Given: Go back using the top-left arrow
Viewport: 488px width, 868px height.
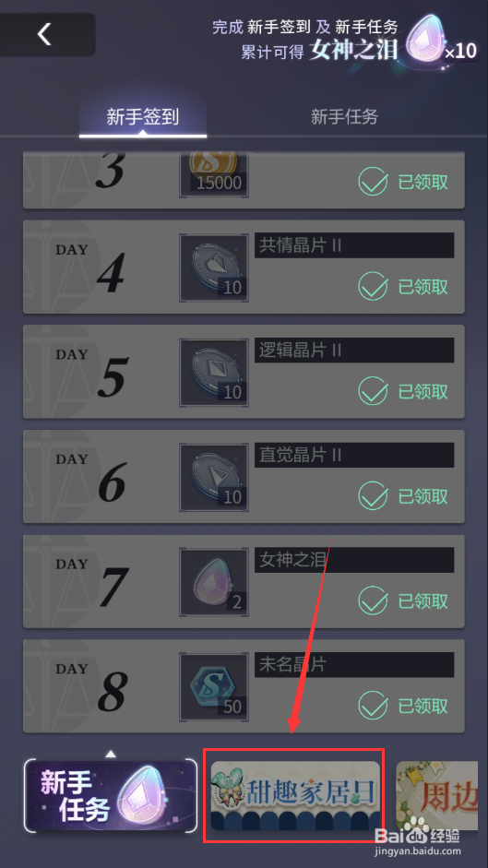Looking at the screenshot, I should tap(44, 34).
